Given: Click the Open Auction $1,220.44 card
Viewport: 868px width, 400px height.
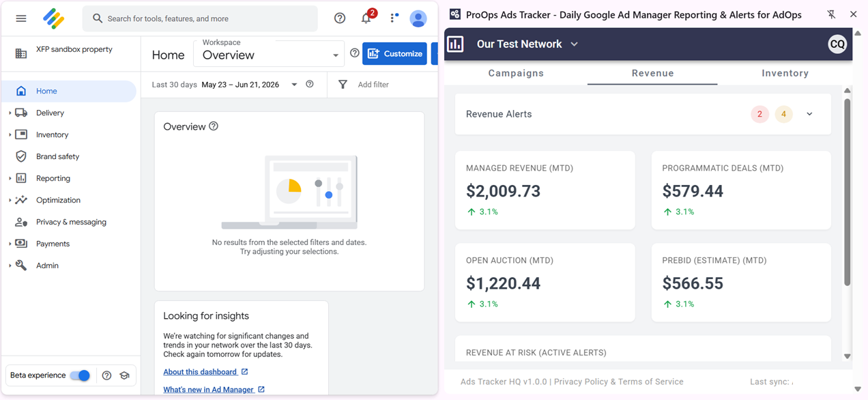Looking at the screenshot, I should point(545,283).
